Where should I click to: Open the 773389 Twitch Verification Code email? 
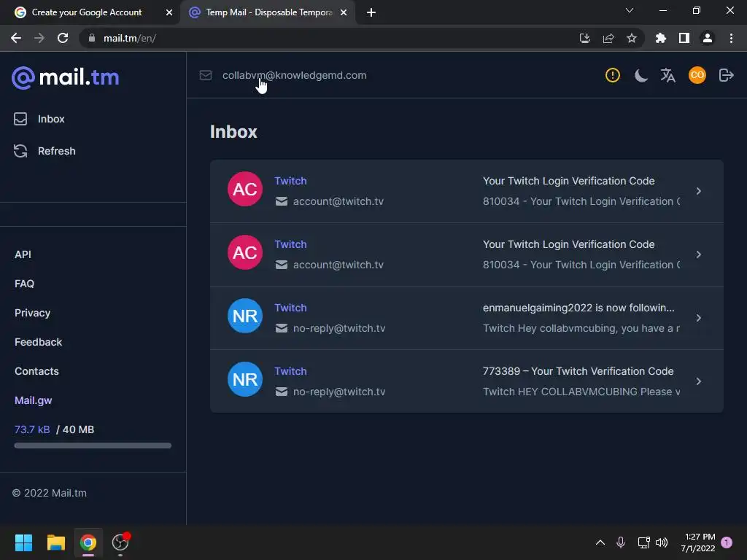466,381
